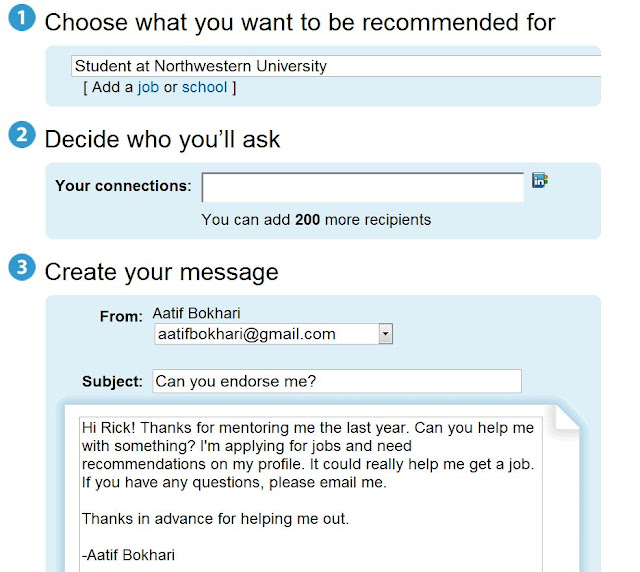Follow the 'job' link
The height and width of the screenshot is (572, 640).
pyautogui.click(x=148, y=87)
